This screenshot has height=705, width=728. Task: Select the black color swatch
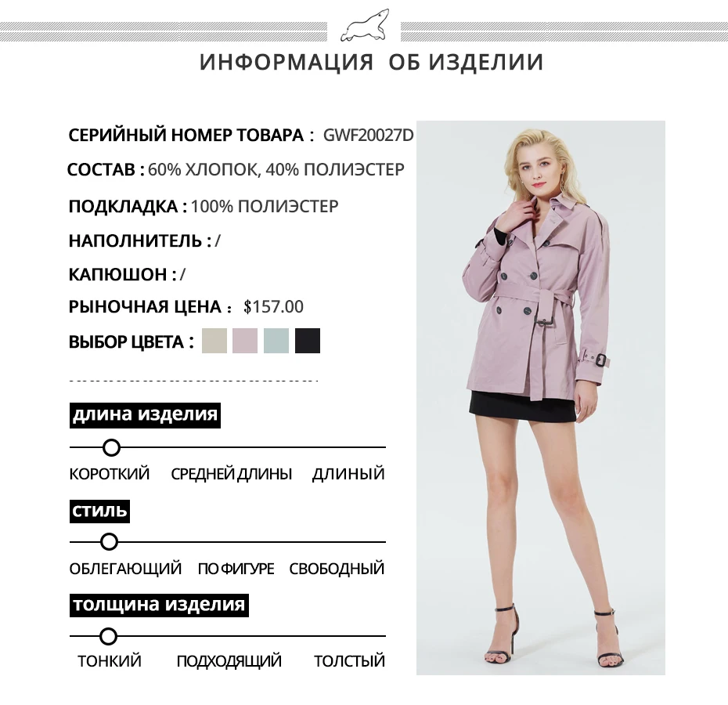tap(308, 341)
